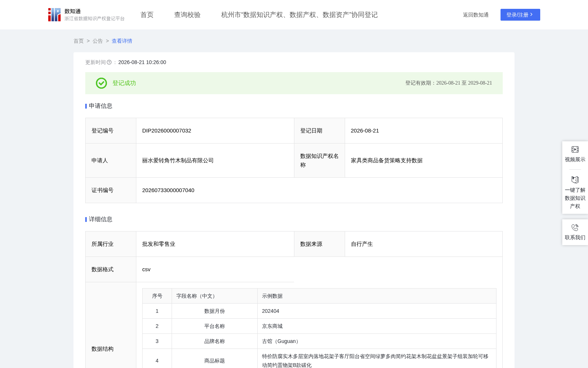
Task: Click the 字段名称（中文） column header
Action: point(215,296)
